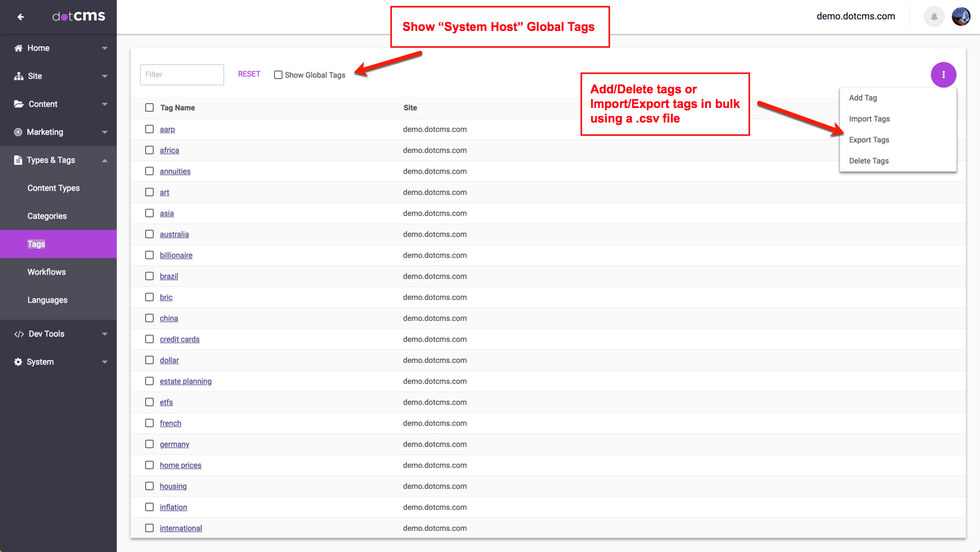Choose Export Tags from the actions menu

[869, 140]
